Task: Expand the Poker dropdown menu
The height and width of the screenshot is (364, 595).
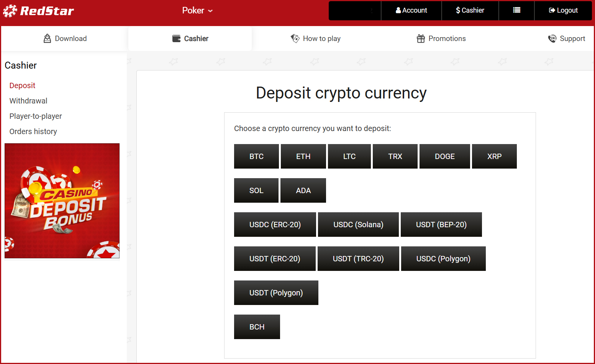Action: (197, 11)
